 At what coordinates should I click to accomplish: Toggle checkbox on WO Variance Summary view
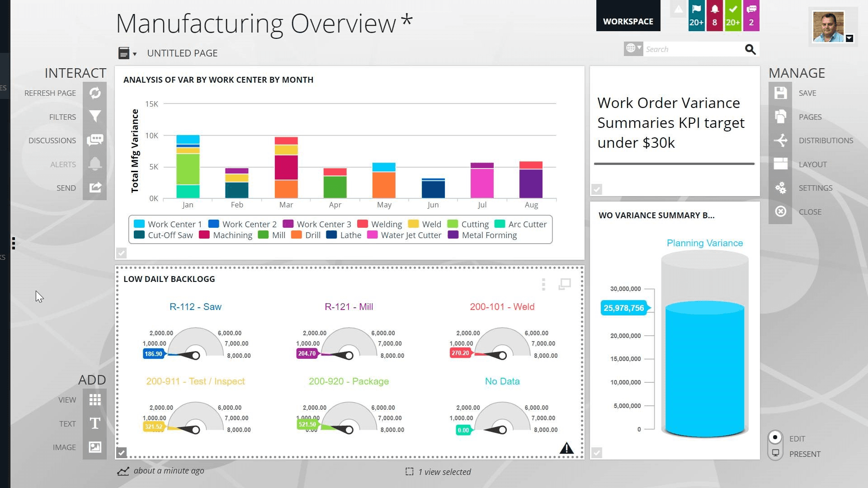(x=597, y=452)
